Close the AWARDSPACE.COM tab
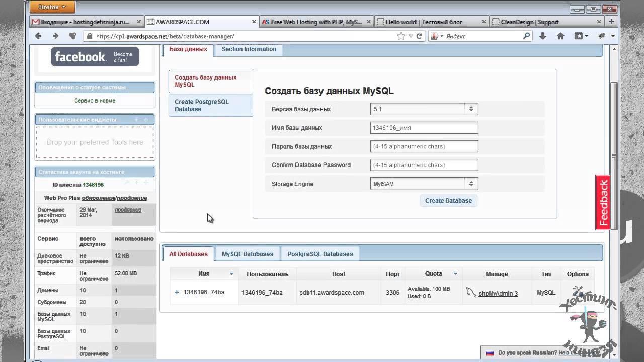 pos(254,22)
